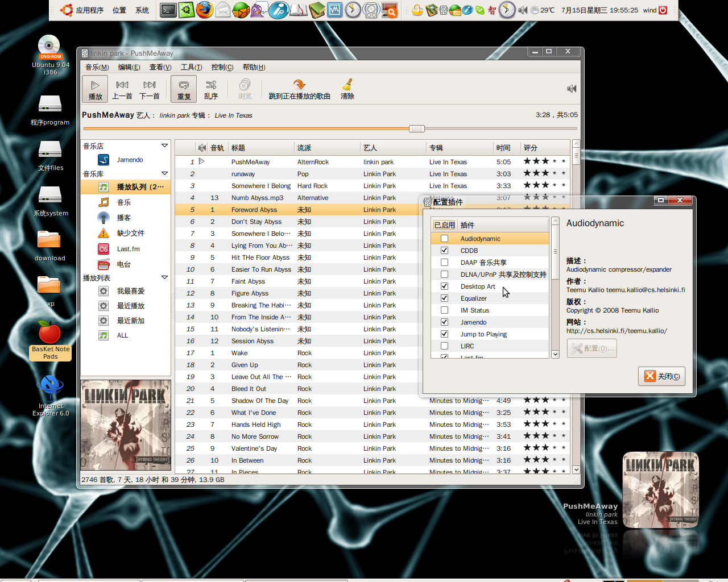Screen dimensions: 728x582
Task: Clear the play queue with broom icon
Action: pyautogui.click(x=347, y=89)
